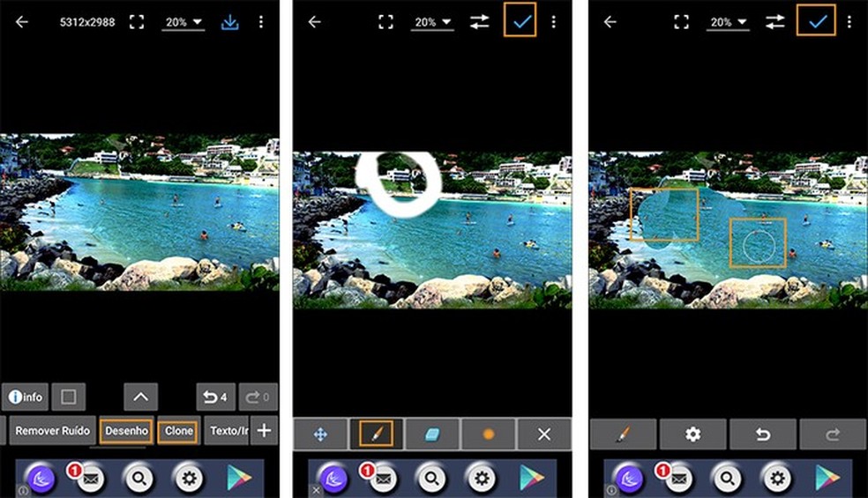Screen dimensions: 868x498
Task: Open mail icon with badge in left ad bar
Action: (90, 478)
